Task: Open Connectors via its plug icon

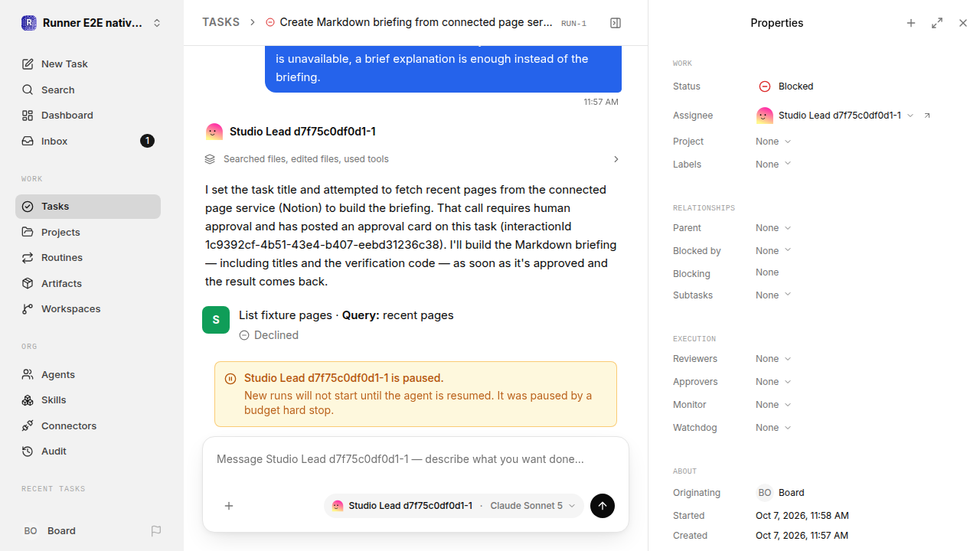Action: pyautogui.click(x=28, y=425)
